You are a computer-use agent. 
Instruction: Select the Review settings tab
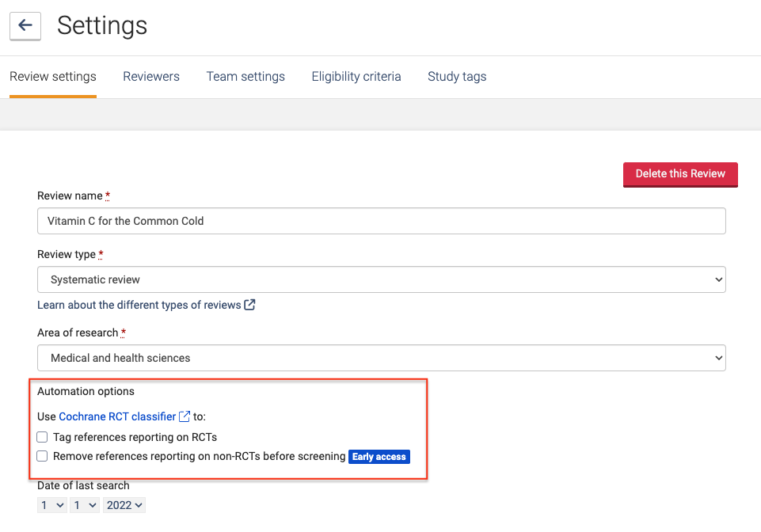tap(53, 77)
